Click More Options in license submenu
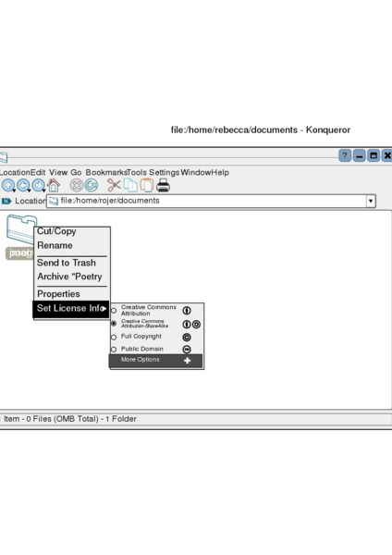 tap(155, 361)
